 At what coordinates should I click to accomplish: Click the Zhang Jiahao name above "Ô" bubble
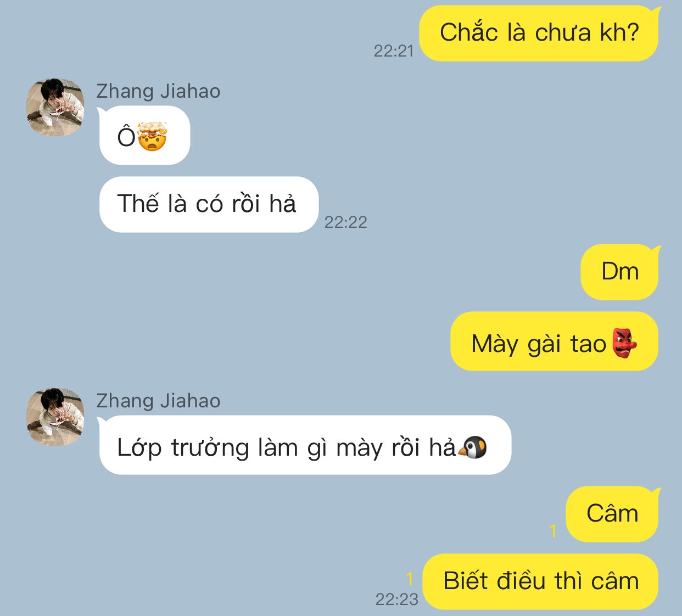pyautogui.click(x=158, y=91)
